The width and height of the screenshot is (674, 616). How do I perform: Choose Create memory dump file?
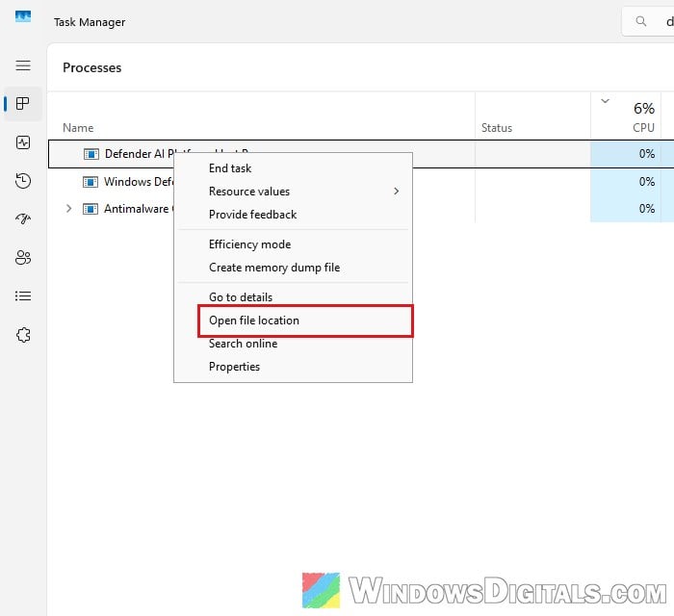[293, 268]
